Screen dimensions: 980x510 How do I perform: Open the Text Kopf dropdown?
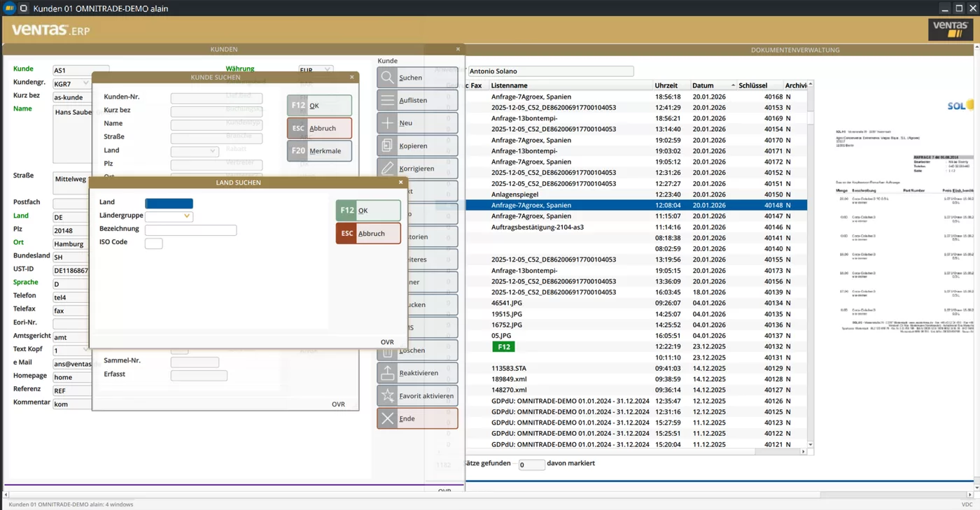tap(86, 350)
